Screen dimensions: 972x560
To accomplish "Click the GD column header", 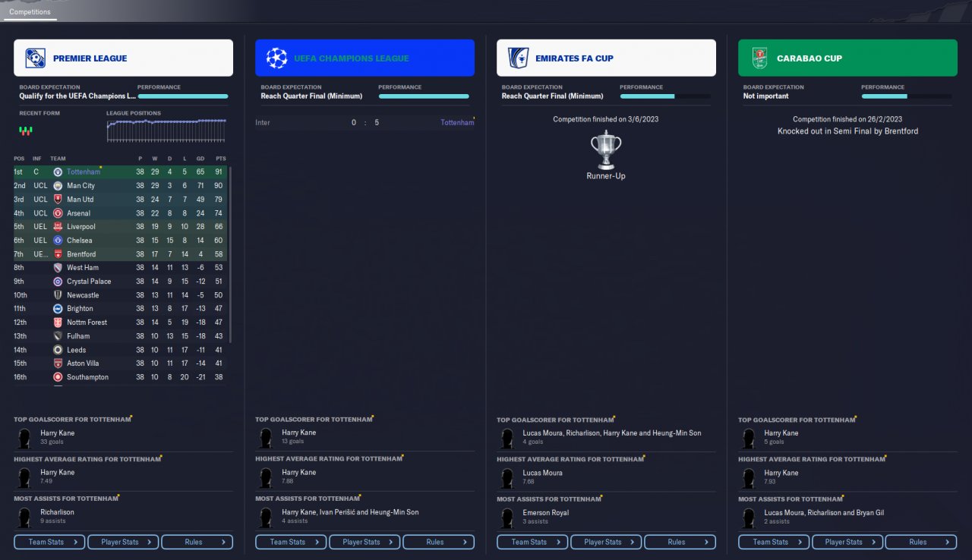I will coord(200,159).
